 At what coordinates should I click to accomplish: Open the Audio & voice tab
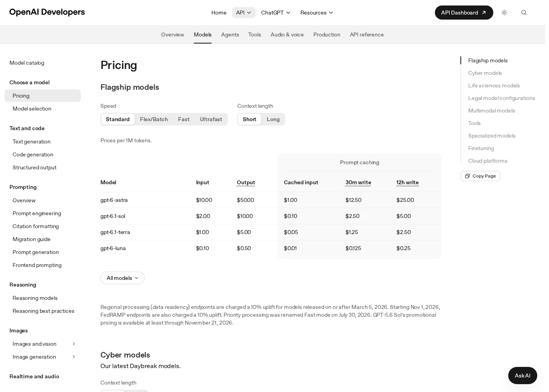[287, 34]
